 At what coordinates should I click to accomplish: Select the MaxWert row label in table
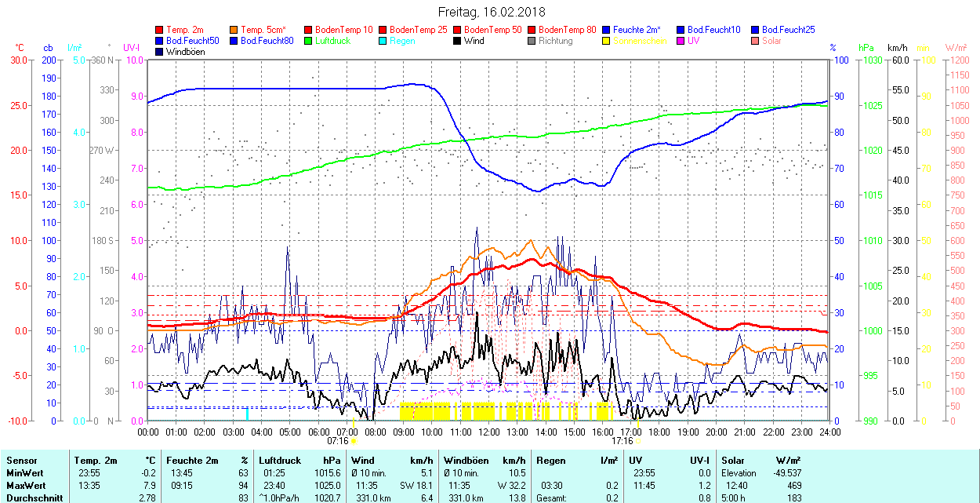coord(25,487)
